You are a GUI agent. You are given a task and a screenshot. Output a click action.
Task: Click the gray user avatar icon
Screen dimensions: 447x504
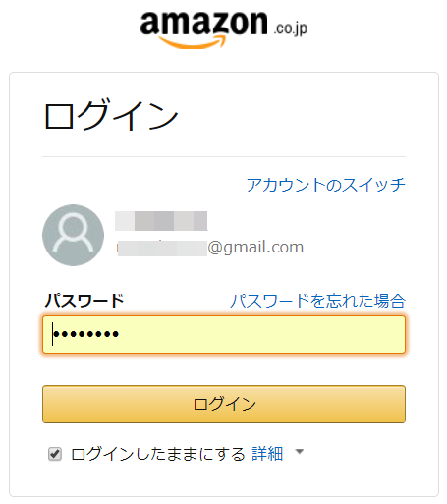(x=73, y=235)
